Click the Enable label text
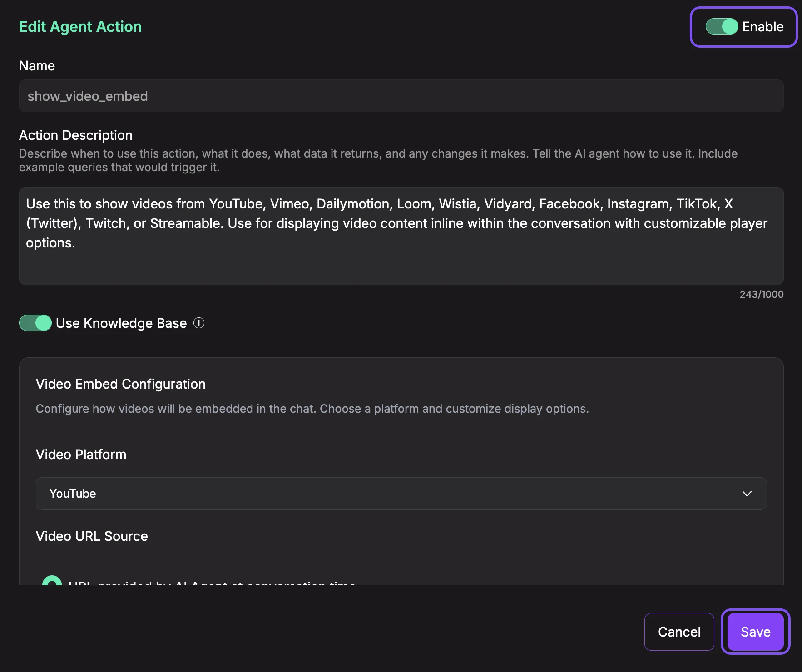The width and height of the screenshot is (802, 672). click(x=762, y=27)
